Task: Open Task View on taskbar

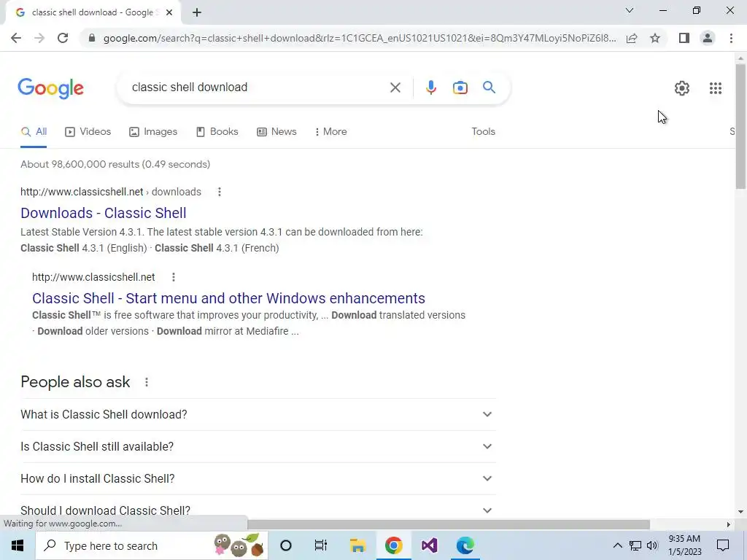Action: click(x=321, y=545)
